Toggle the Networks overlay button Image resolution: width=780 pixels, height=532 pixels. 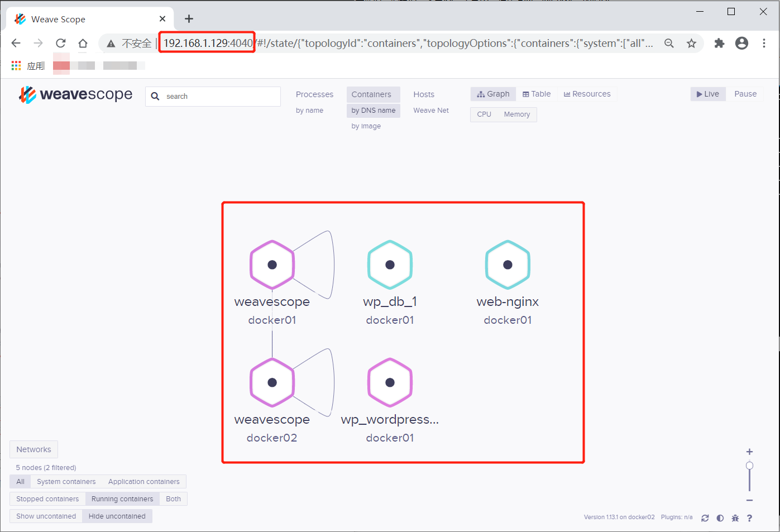pos(34,449)
